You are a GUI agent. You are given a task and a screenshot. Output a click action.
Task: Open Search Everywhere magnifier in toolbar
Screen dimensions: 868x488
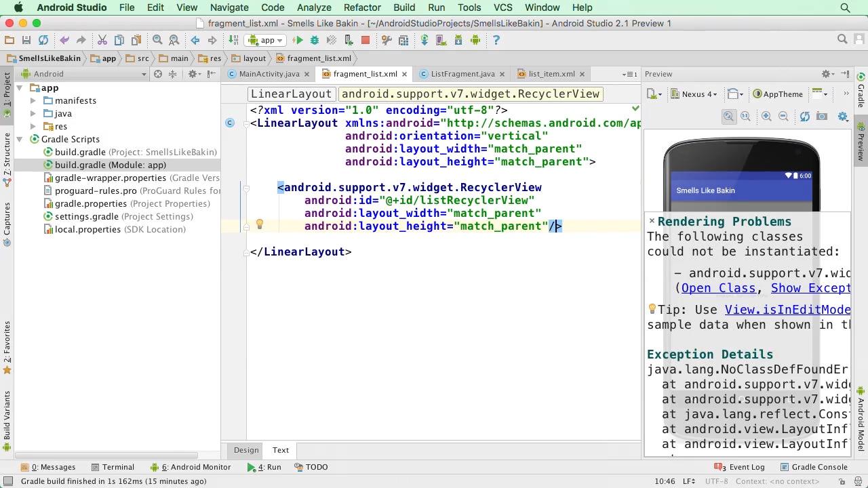[x=842, y=40]
